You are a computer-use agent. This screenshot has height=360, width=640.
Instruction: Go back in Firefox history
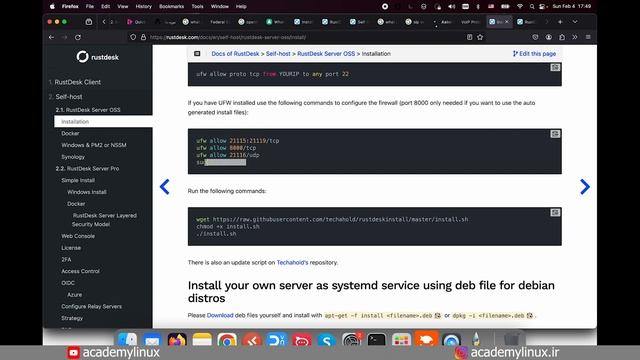(x=51, y=37)
